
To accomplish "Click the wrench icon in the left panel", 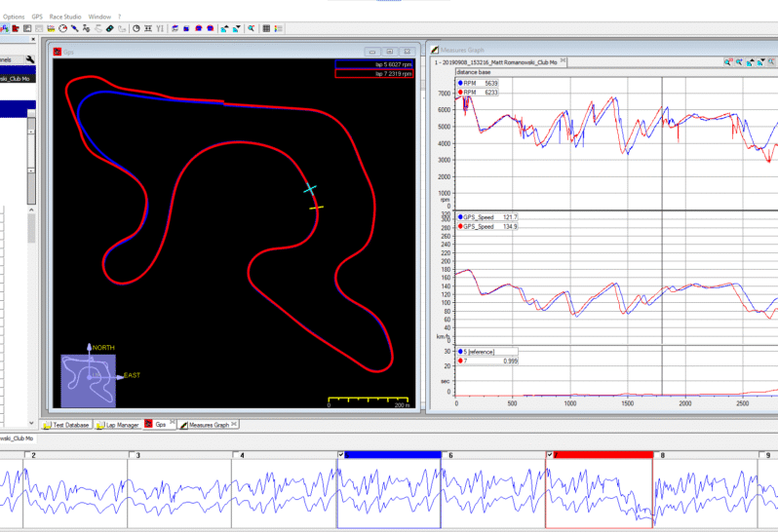I will (30, 59).
